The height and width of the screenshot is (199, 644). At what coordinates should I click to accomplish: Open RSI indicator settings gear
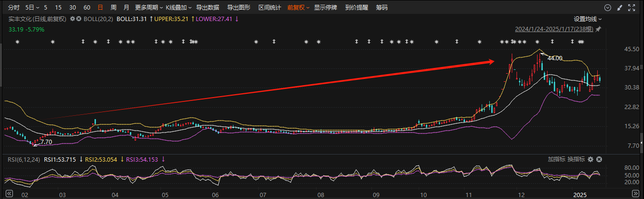(591, 159)
